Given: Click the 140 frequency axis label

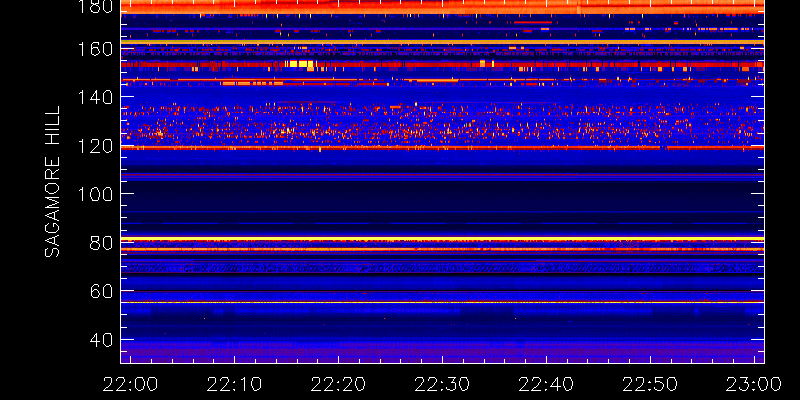Looking at the screenshot, I should (96, 97).
